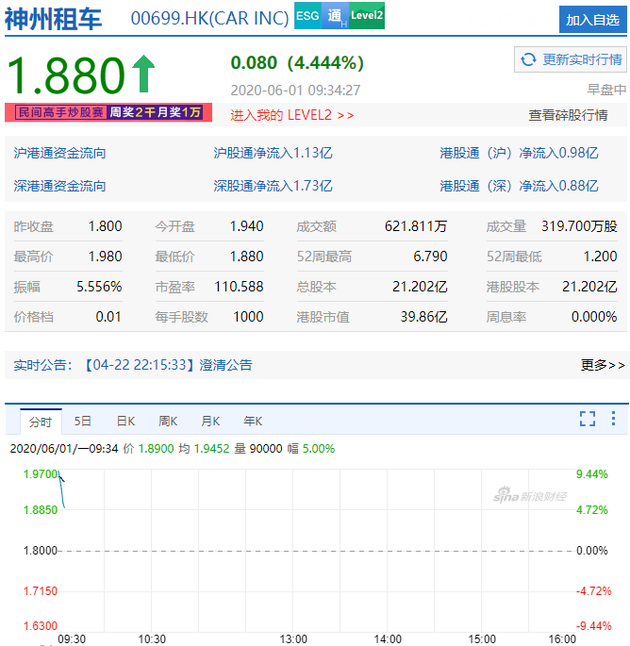Open 查看碎股行情 link

point(568,115)
